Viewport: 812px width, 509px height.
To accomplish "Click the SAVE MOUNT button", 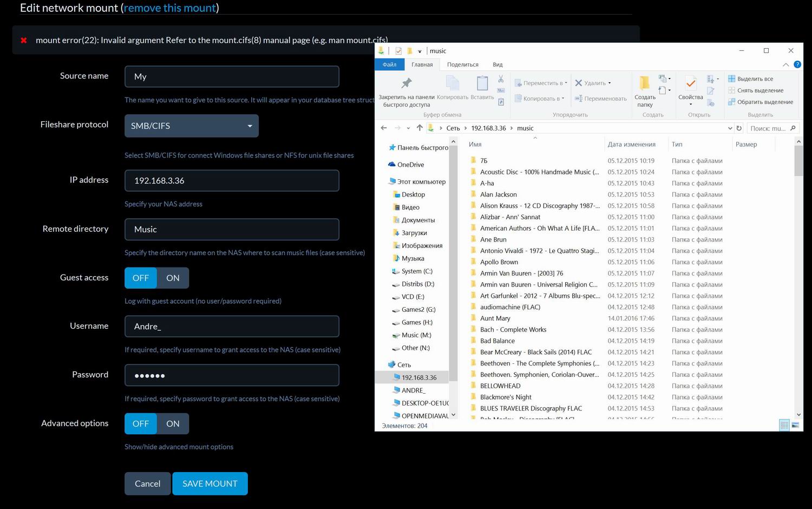I will [x=210, y=483].
